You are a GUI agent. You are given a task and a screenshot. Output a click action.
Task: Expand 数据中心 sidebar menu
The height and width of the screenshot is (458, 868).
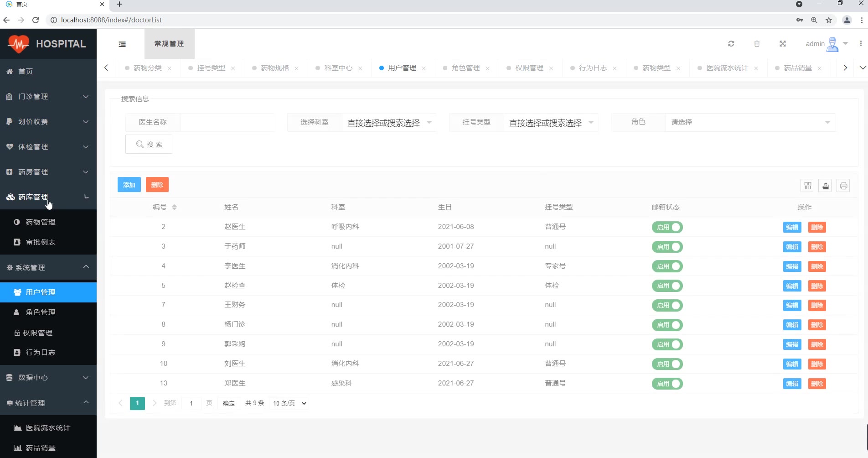pyautogui.click(x=48, y=378)
